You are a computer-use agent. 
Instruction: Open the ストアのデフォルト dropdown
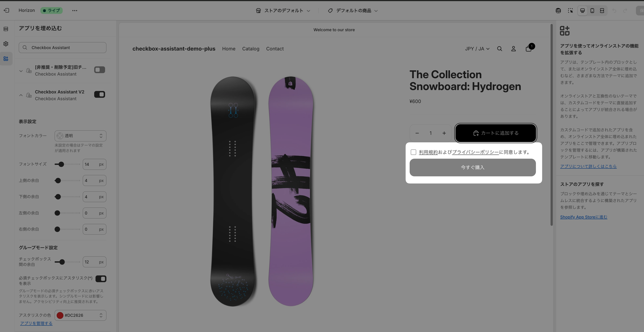(283, 11)
